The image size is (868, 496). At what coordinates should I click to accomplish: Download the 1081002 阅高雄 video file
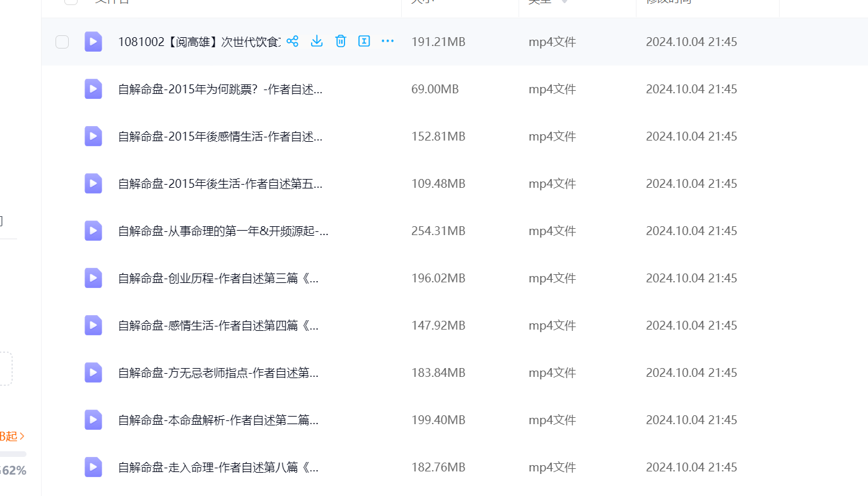click(317, 42)
